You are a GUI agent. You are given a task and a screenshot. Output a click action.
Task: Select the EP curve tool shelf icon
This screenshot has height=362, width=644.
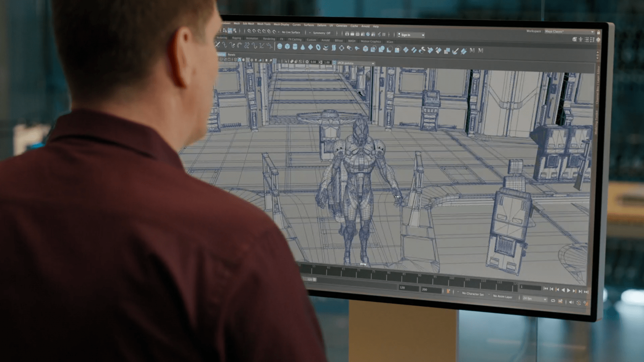tap(224, 45)
